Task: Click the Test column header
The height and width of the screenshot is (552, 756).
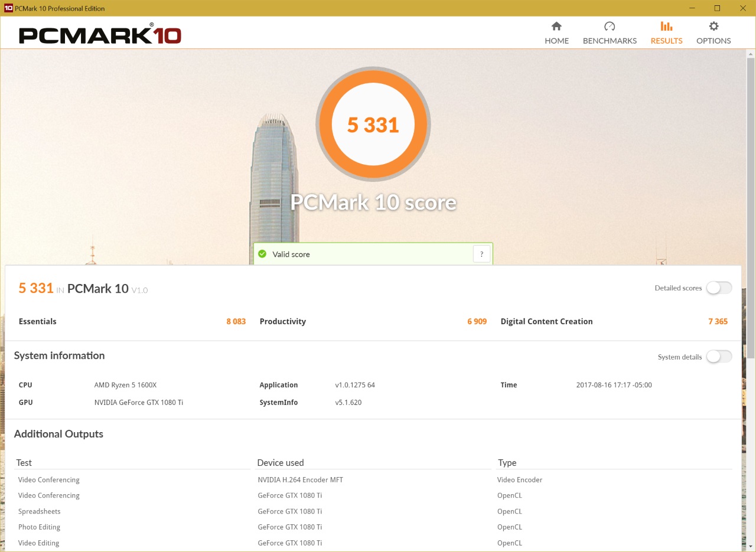Action: pyautogui.click(x=24, y=463)
